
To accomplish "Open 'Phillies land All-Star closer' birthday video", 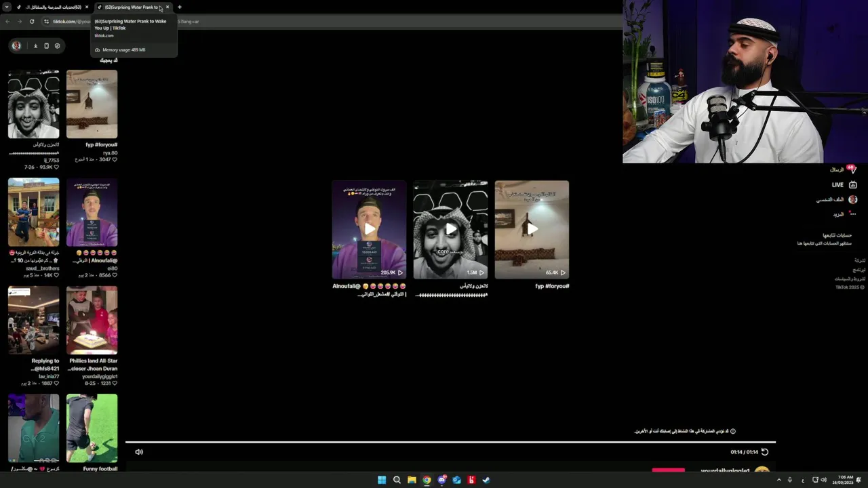I will pyautogui.click(x=92, y=320).
